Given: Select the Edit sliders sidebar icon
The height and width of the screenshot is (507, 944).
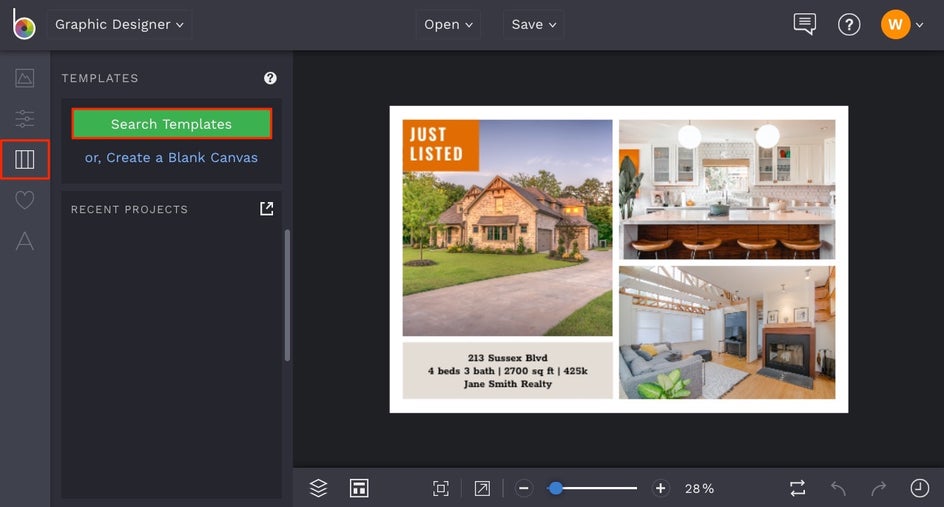Looking at the screenshot, I should tap(25, 119).
